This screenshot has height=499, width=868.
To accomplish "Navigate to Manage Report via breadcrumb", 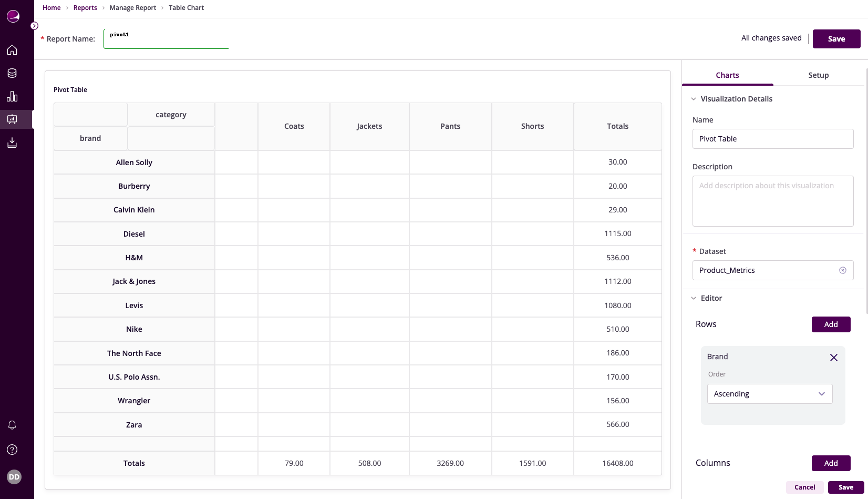I will [x=132, y=7].
